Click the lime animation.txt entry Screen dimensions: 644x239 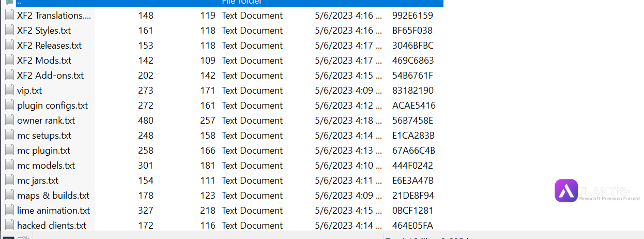pos(53,211)
